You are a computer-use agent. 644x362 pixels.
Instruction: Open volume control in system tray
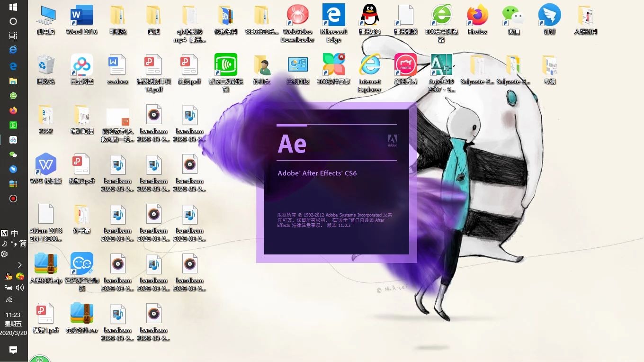[19, 288]
